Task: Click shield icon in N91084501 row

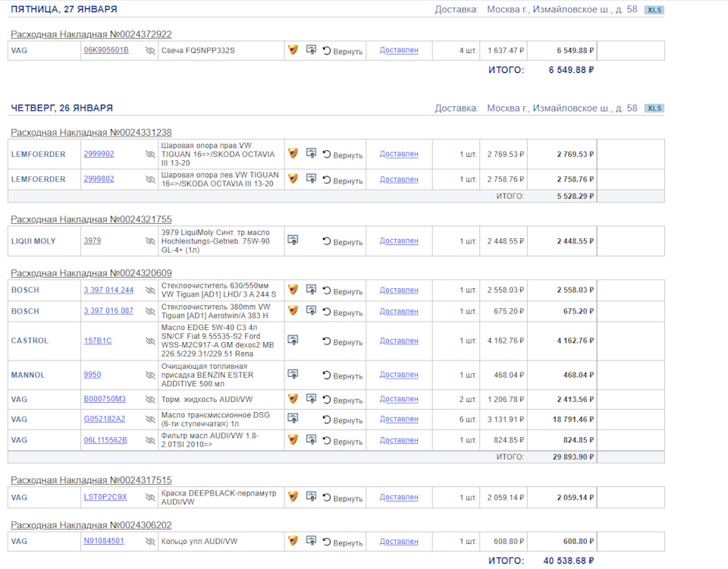Action: (x=293, y=541)
